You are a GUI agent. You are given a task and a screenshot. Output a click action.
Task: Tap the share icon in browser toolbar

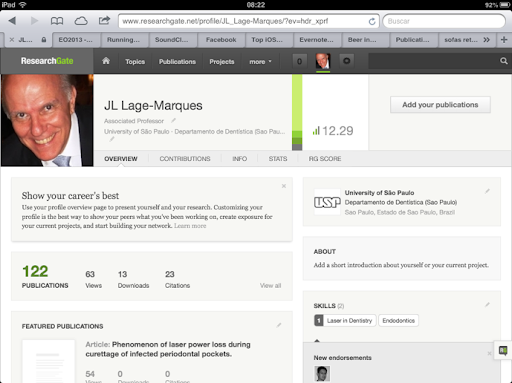tap(104, 21)
